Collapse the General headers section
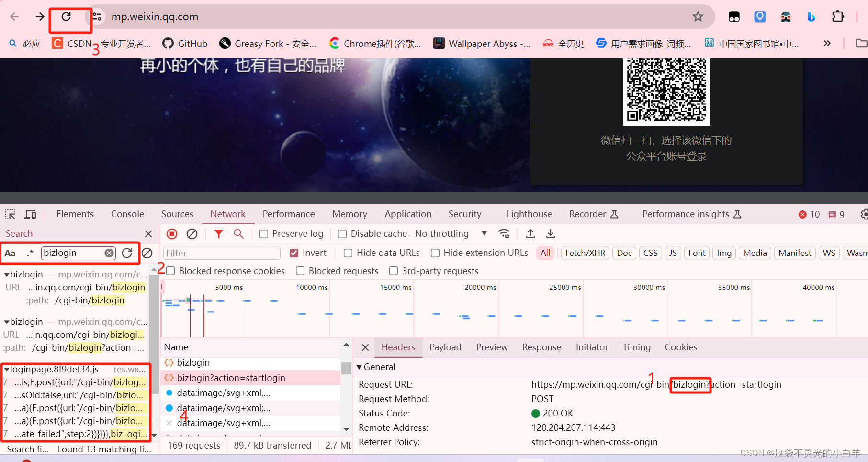 (x=359, y=367)
